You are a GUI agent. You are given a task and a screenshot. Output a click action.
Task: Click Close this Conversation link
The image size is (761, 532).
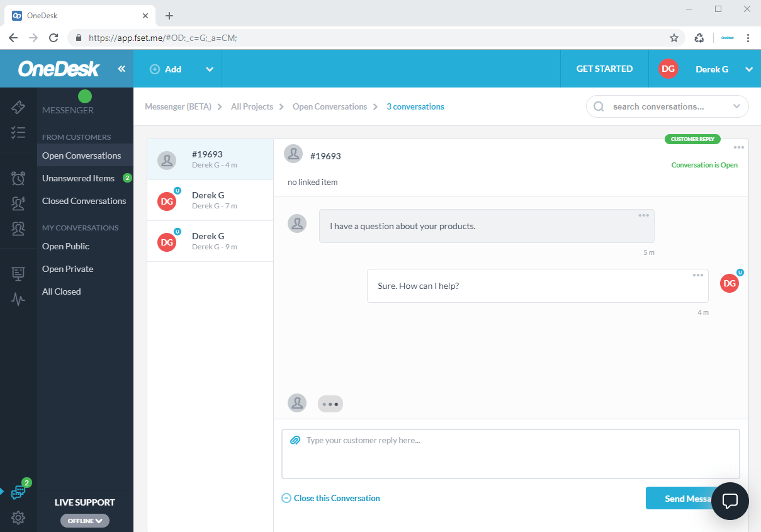331,498
